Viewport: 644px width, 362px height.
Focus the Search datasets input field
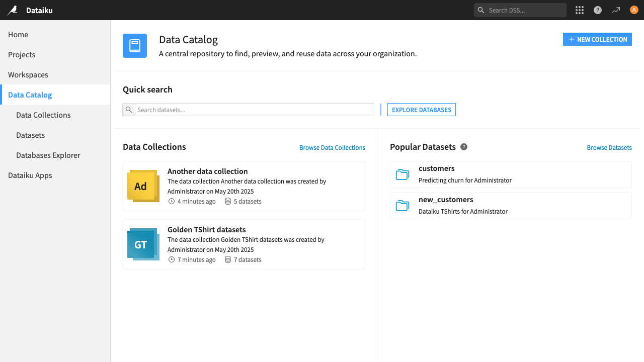(254, 110)
